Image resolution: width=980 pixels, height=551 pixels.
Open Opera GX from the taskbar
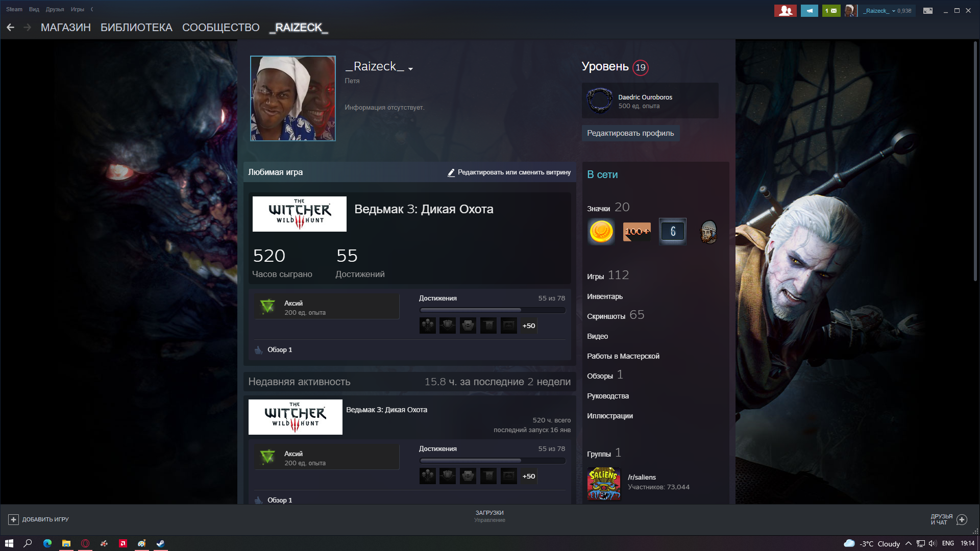pyautogui.click(x=85, y=543)
